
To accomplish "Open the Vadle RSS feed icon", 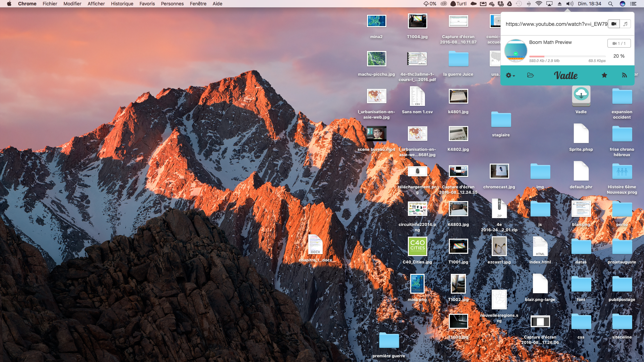I will (x=624, y=75).
